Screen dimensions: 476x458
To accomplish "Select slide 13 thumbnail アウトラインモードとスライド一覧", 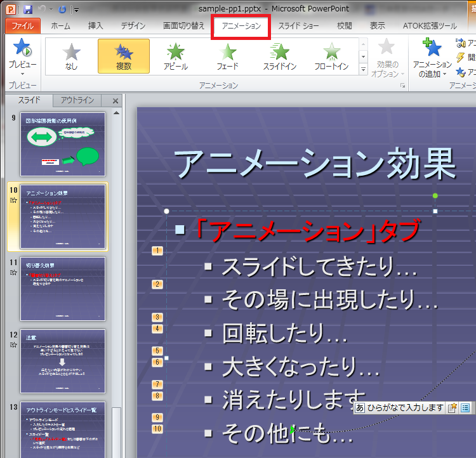I will (x=63, y=430).
